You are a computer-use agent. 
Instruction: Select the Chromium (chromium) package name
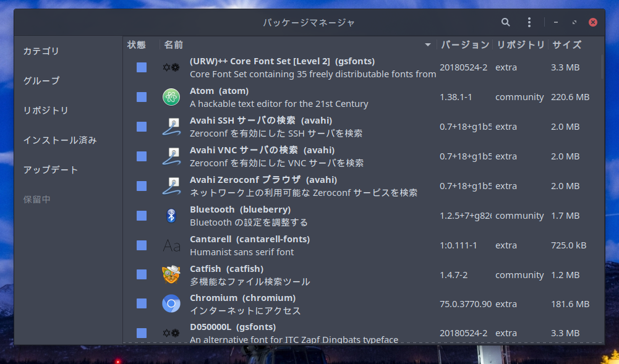243,298
